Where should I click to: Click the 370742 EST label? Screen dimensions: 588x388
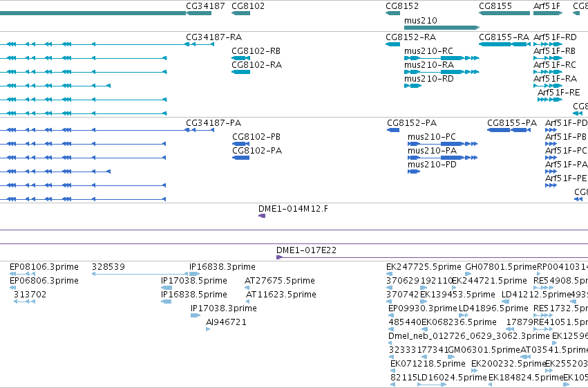(x=402, y=295)
